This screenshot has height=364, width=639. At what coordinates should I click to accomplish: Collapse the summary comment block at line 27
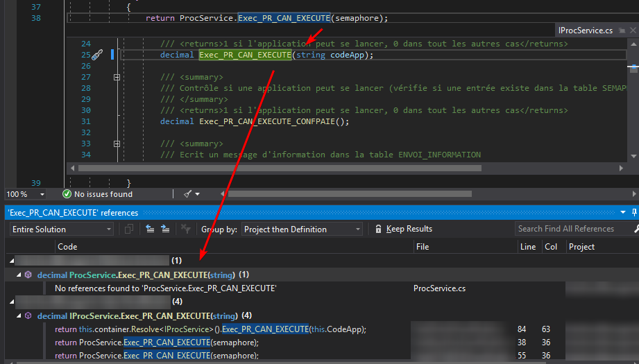117,77
